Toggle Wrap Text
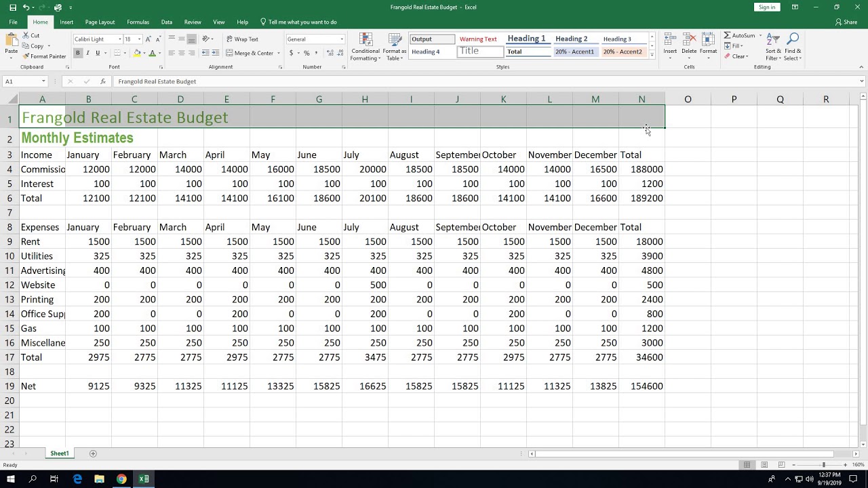This screenshot has height=488, width=868. point(242,39)
